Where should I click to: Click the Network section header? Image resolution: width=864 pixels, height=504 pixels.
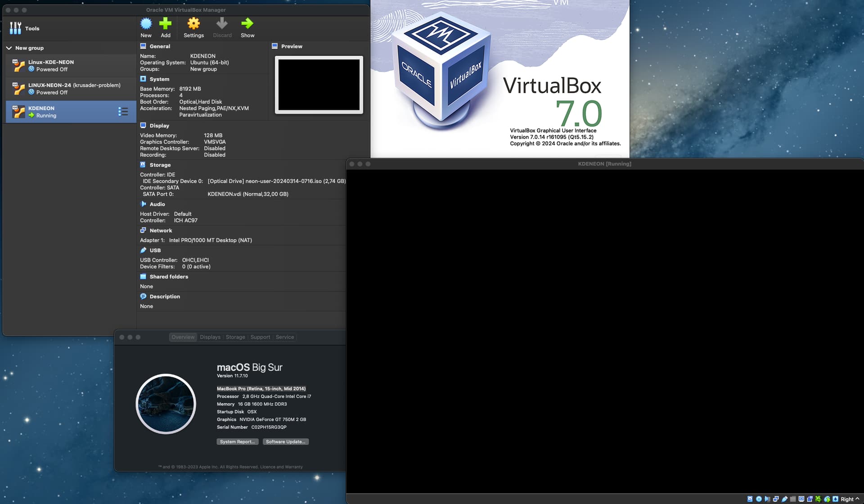pyautogui.click(x=161, y=230)
